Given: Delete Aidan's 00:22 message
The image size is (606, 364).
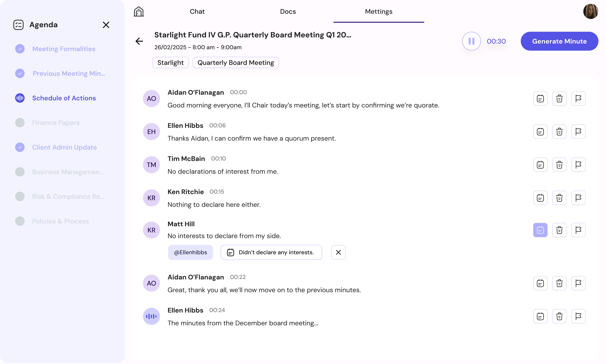Looking at the screenshot, I should point(559,283).
